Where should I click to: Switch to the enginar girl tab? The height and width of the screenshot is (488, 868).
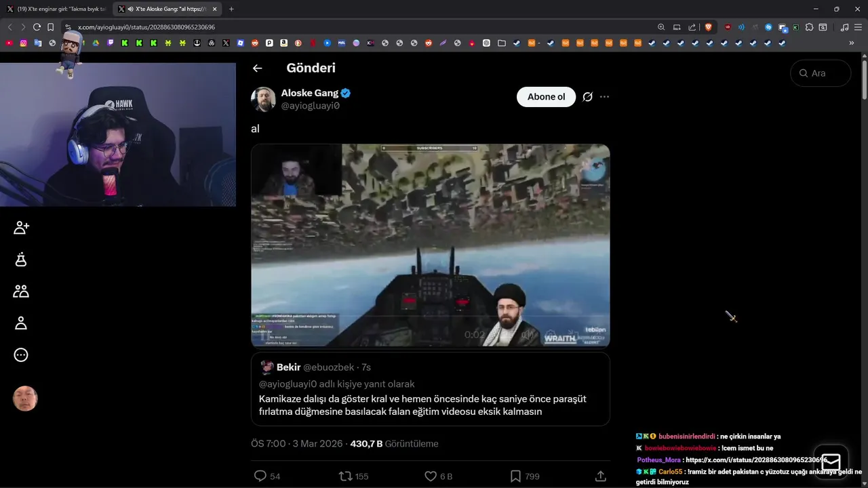pos(57,9)
